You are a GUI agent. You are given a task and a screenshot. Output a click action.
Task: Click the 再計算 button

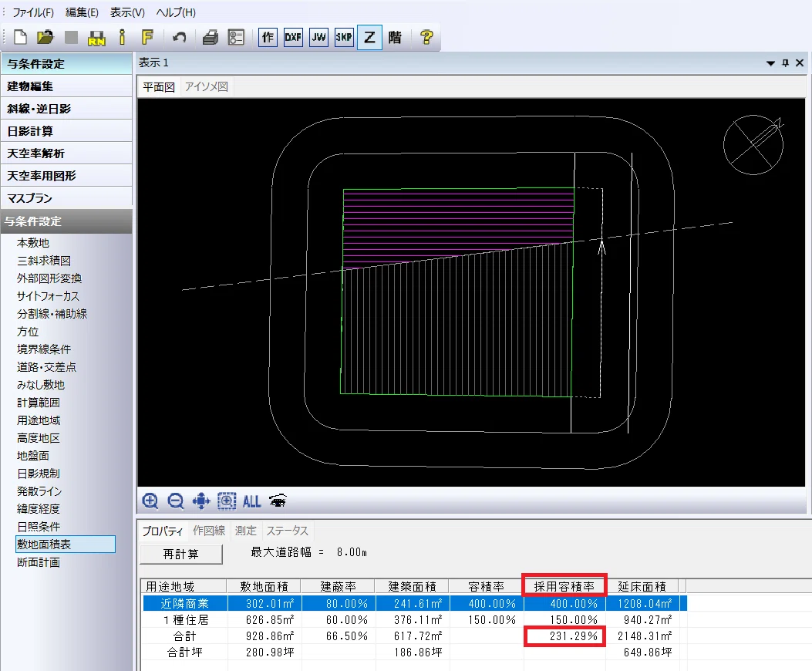(x=180, y=555)
